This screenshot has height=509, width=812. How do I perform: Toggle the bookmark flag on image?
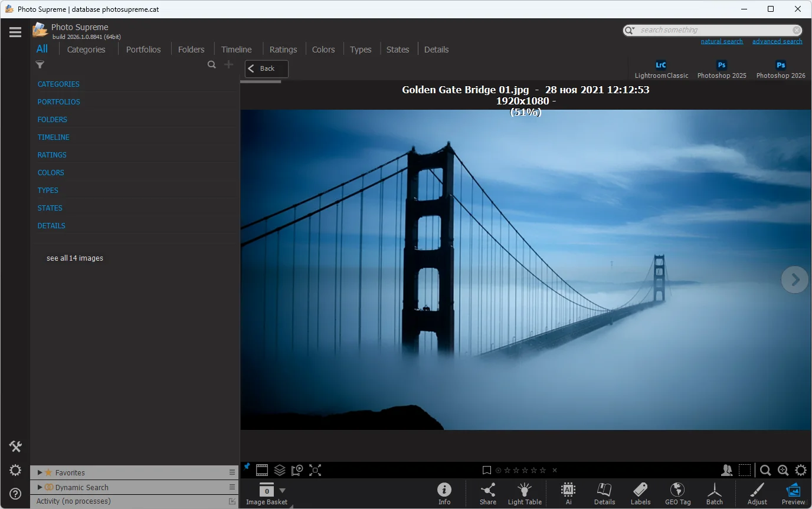[486, 470]
